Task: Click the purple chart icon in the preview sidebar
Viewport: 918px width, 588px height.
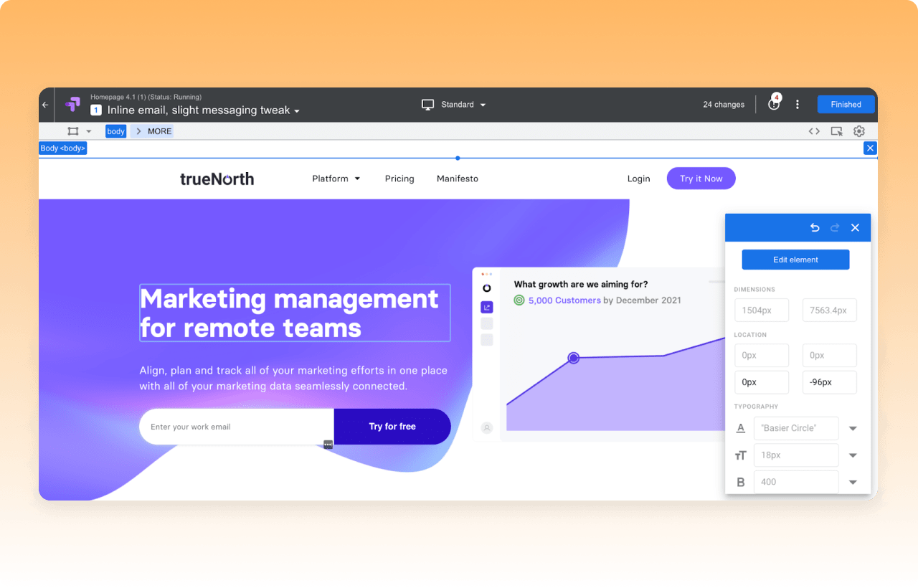Action: point(487,307)
